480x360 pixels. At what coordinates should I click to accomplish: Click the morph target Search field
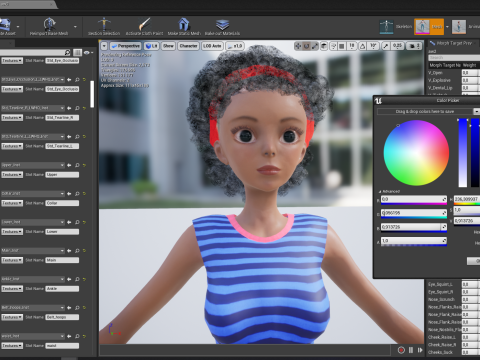(454, 58)
